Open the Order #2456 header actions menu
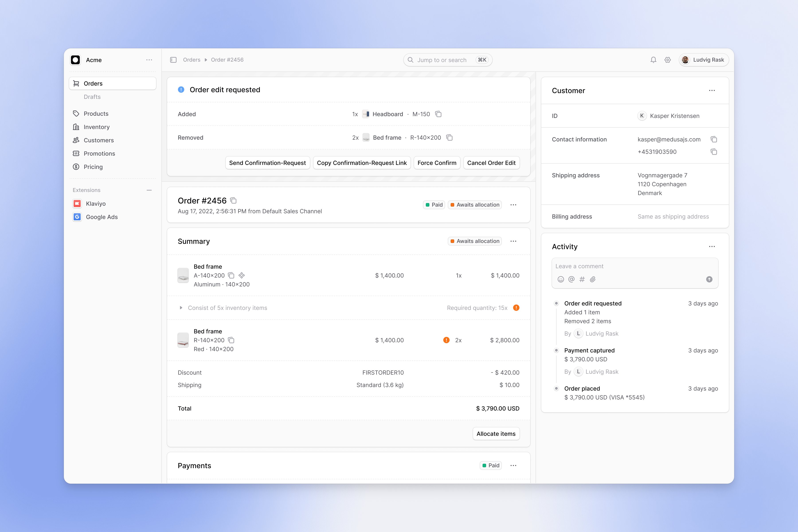This screenshot has width=798, height=532. tap(513, 205)
